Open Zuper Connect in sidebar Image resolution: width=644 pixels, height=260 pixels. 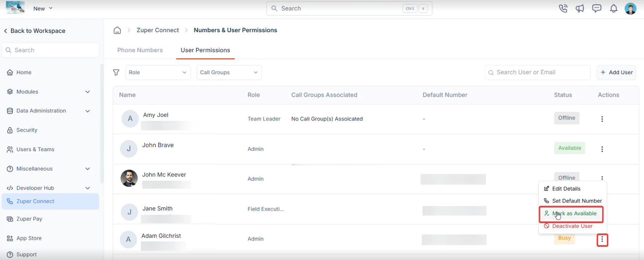(50, 201)
